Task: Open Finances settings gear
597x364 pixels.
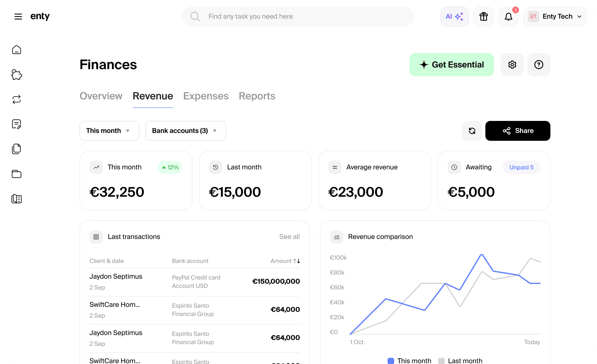Action: coord(512,65)
